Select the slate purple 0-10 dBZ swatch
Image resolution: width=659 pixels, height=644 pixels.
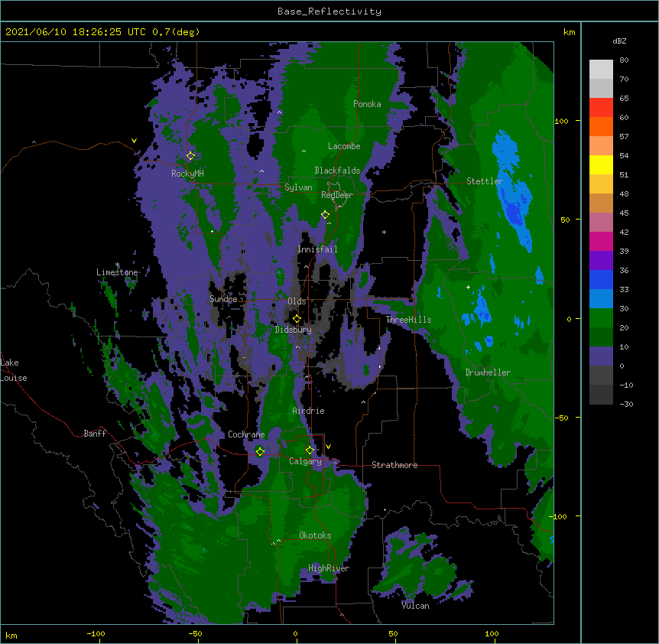coord(601,356)
